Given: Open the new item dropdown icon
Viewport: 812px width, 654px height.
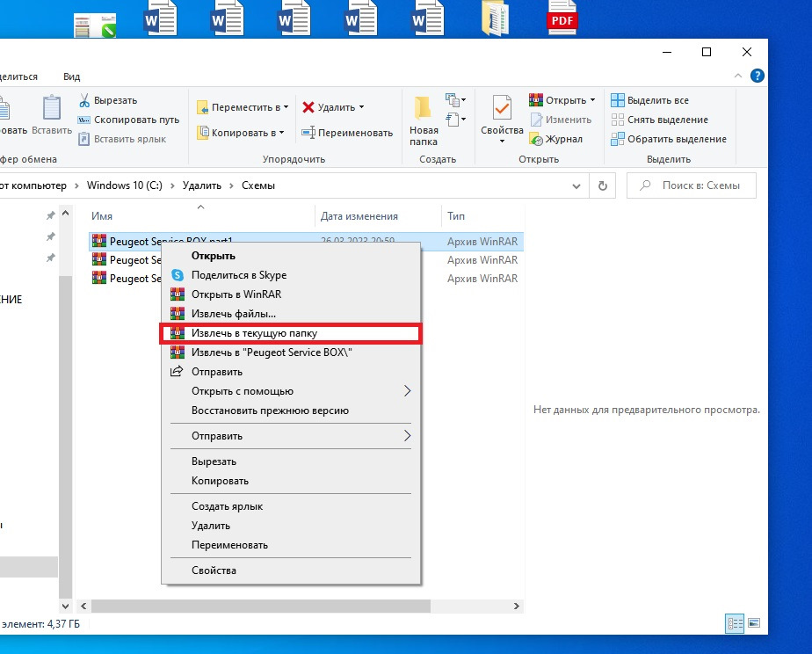Looking at the screenshot, I should (x=455, y=100).
